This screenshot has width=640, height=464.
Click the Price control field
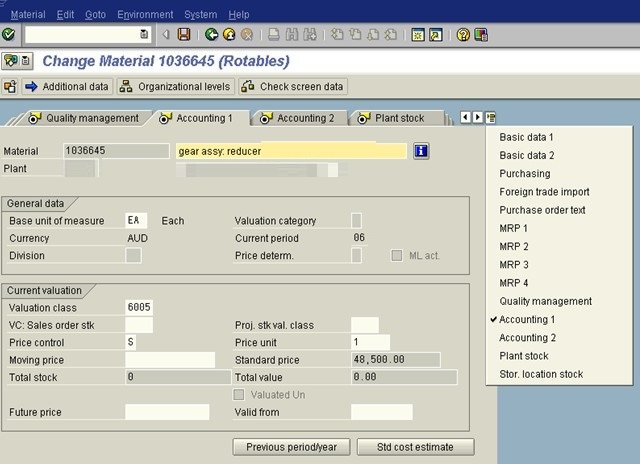pos(131,342)
